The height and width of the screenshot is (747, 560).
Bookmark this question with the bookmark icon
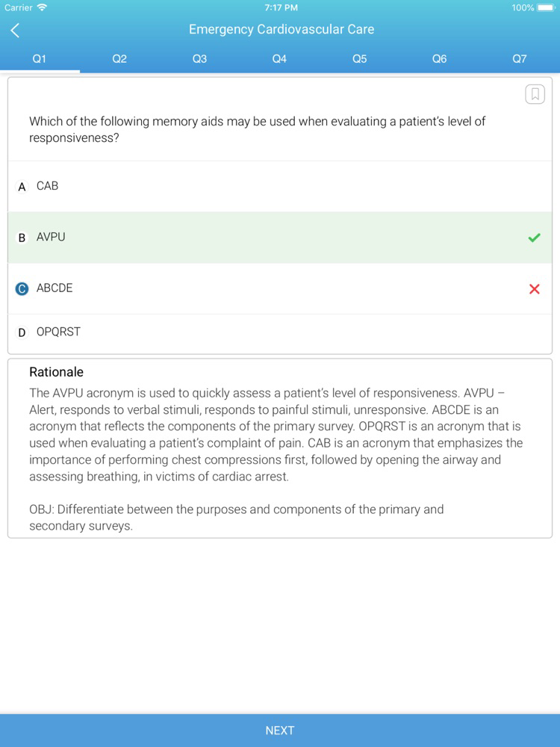(535, 94)
